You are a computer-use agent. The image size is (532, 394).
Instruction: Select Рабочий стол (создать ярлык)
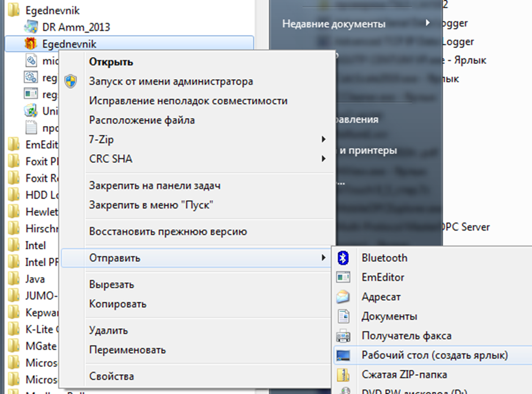435,356
